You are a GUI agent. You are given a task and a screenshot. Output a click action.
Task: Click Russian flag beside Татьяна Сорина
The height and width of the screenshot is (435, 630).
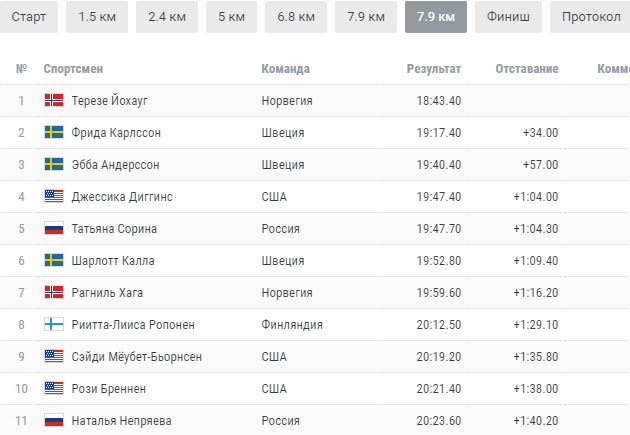pyautogui.click(x=54, y=229)
